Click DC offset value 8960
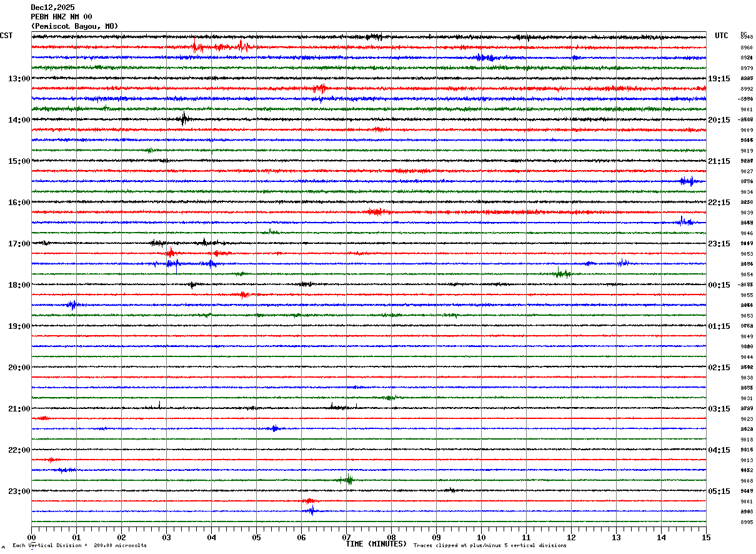This screenshot has height=554, width=756. click(747, 48)
